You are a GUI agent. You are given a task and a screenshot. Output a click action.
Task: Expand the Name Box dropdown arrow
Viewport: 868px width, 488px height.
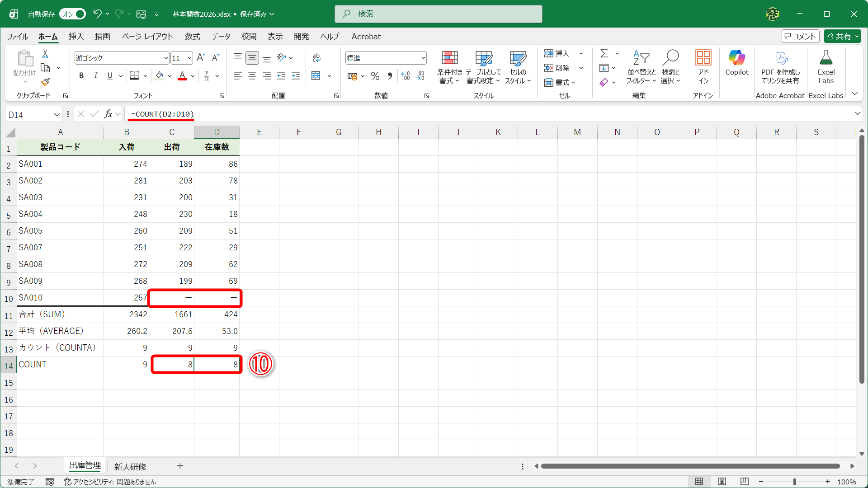[x=57, y=115]
